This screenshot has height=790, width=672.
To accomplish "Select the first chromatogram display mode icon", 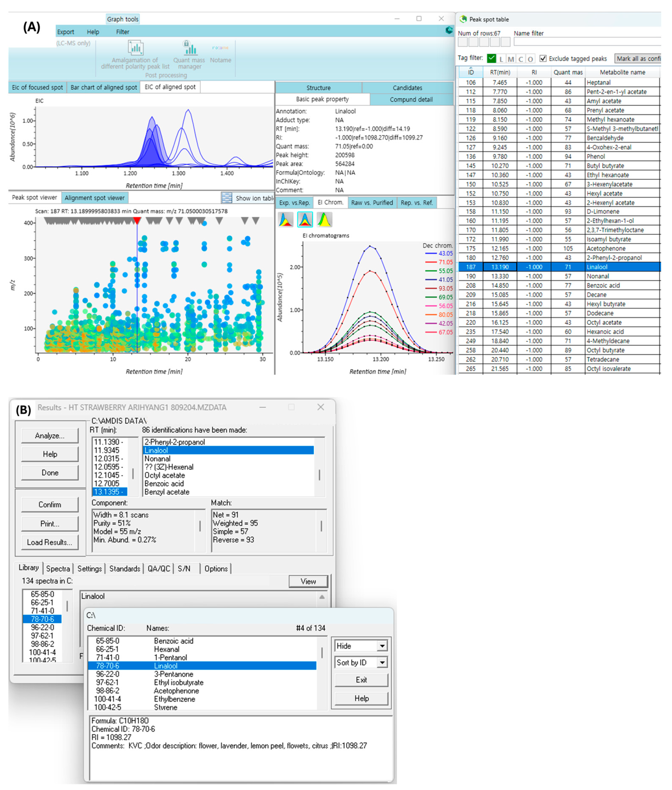I will pyautogui.click(x=286, y=220).
